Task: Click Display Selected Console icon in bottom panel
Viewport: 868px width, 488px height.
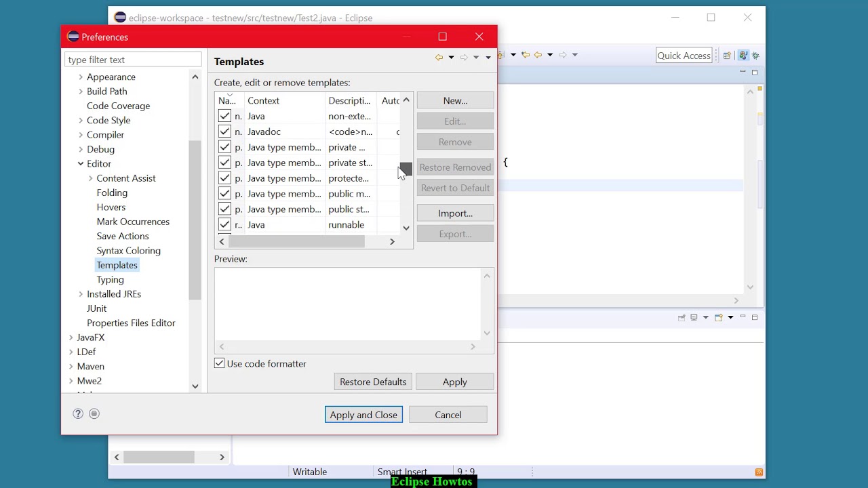Action: pyautogui.click(x=694, y=317)
